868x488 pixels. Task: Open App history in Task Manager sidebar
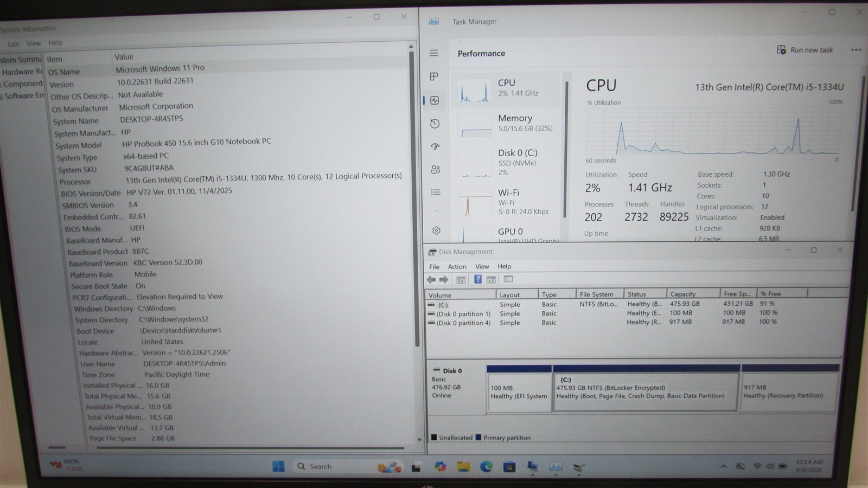tap(435, 124)
